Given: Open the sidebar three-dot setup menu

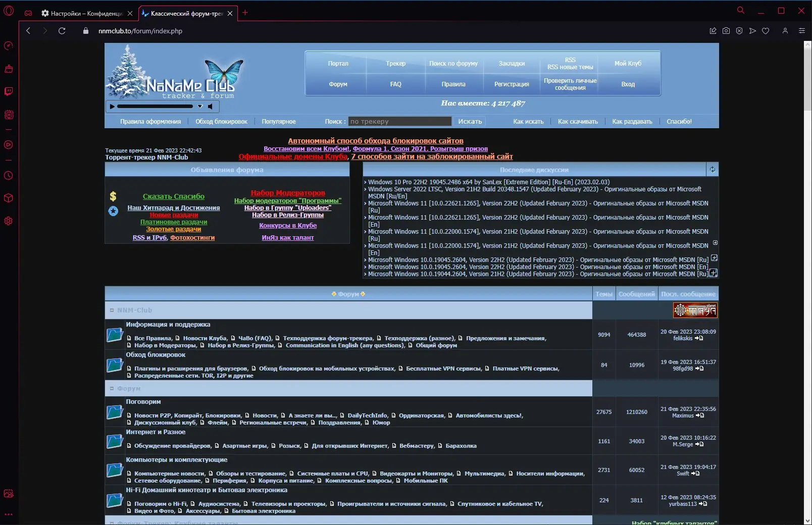Looking at the screenshot, I should [x=9, y=514].
